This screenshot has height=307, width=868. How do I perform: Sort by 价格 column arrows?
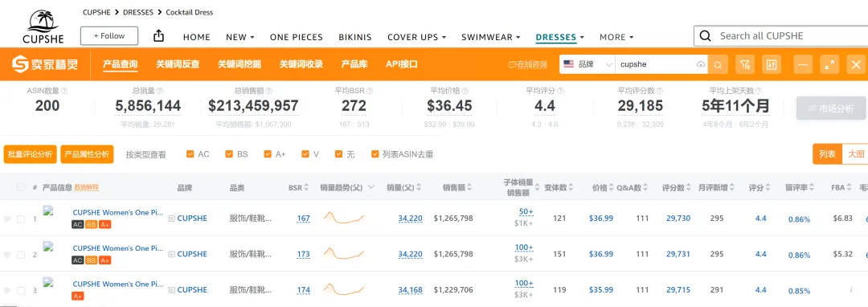coord(612,187)
